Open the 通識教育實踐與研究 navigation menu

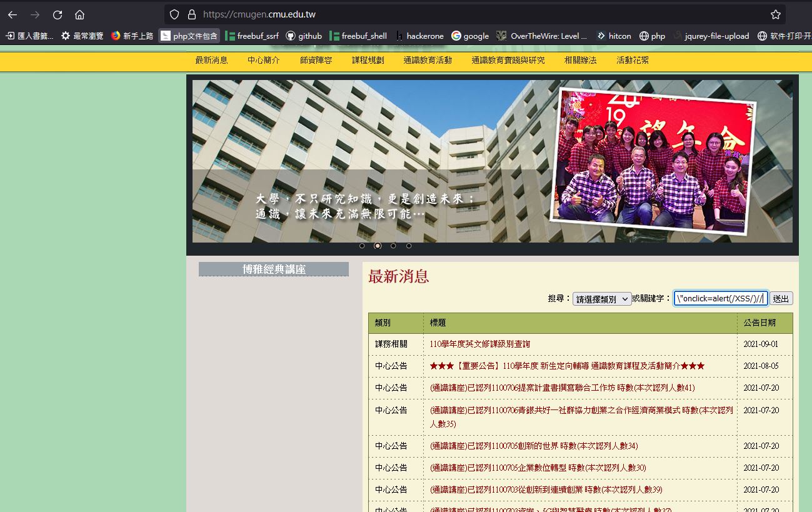[x=508, y=61]
